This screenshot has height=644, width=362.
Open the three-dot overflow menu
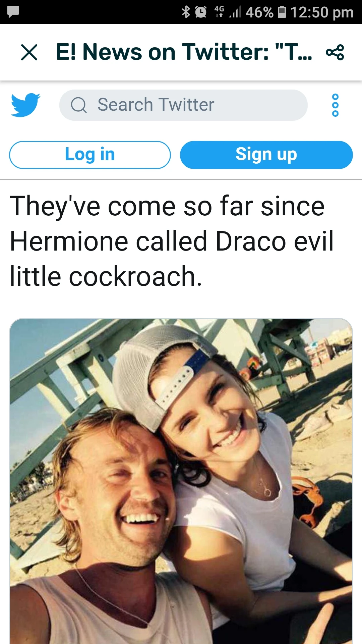[x=335, y=105]
